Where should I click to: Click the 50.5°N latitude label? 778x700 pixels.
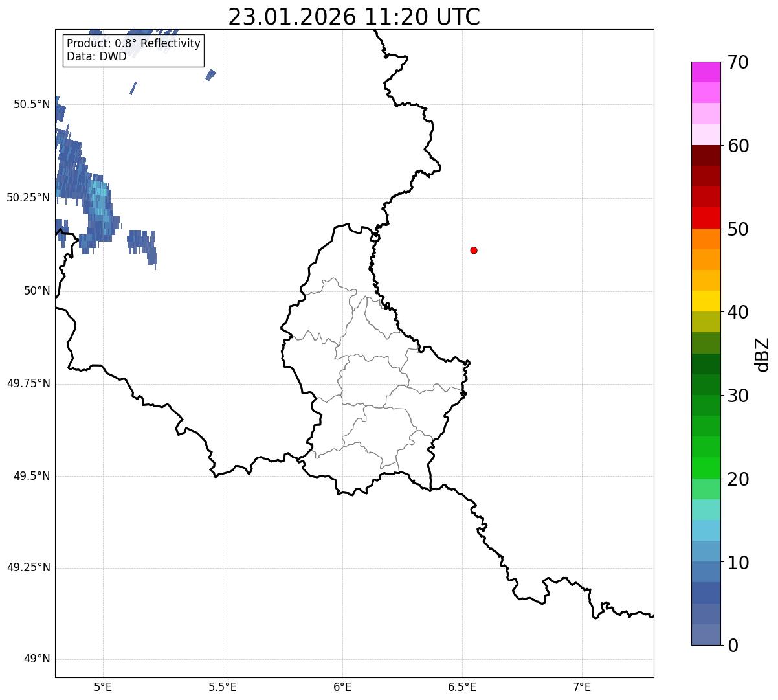click(x=32, y=104)
